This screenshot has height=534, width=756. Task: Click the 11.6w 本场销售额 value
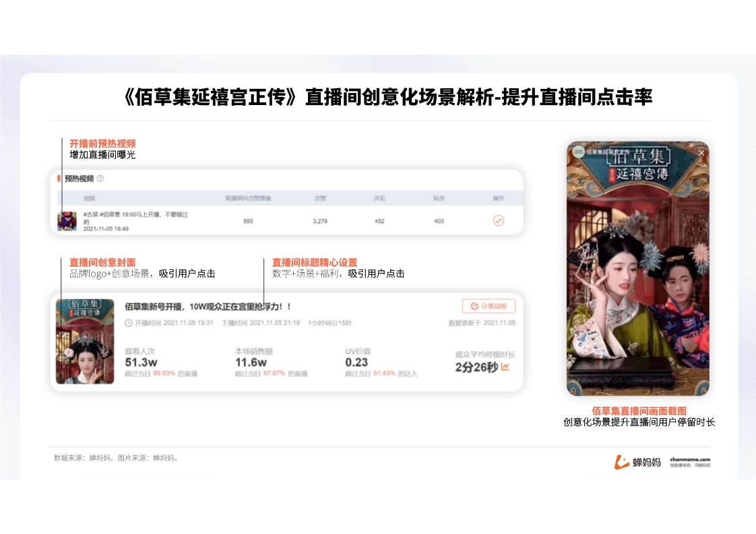251,362
